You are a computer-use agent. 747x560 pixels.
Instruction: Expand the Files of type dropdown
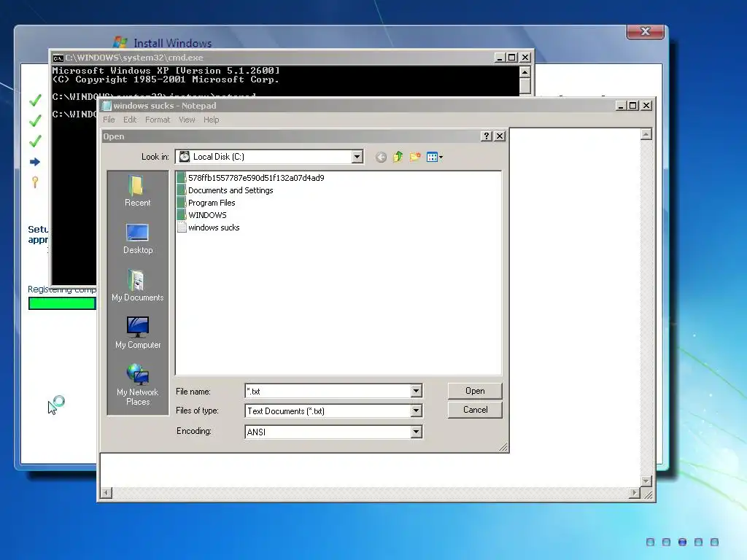click(416, 411)
